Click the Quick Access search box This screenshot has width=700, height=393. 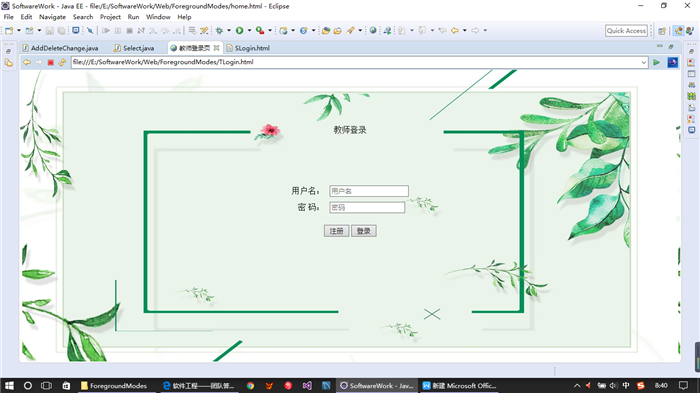tap(626, 30)
